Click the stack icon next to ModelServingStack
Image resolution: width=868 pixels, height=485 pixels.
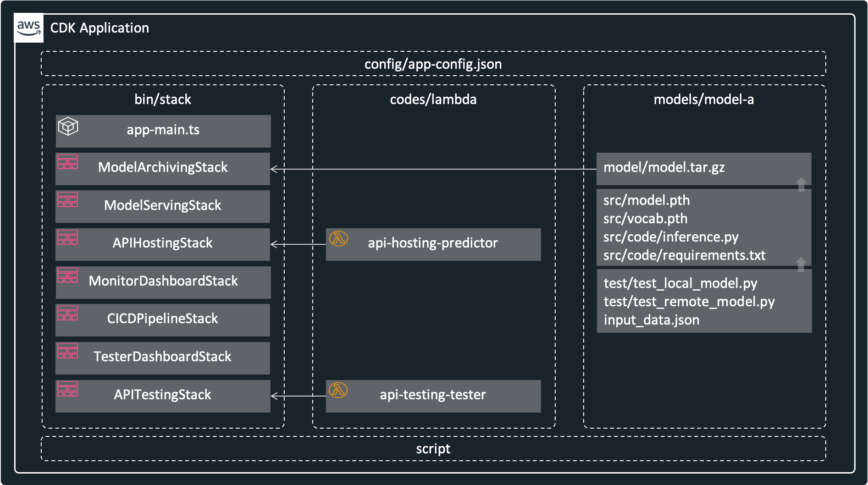(x=67, y=200)
